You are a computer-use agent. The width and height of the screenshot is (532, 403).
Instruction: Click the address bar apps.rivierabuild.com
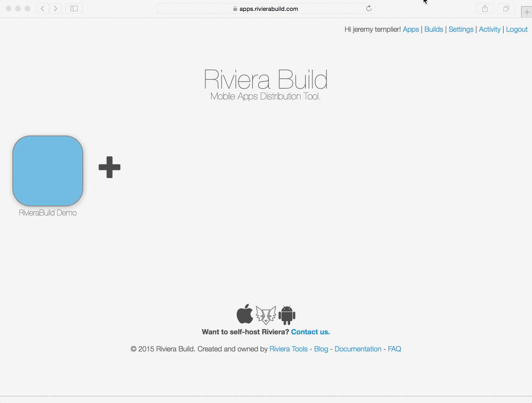(266, 9)
